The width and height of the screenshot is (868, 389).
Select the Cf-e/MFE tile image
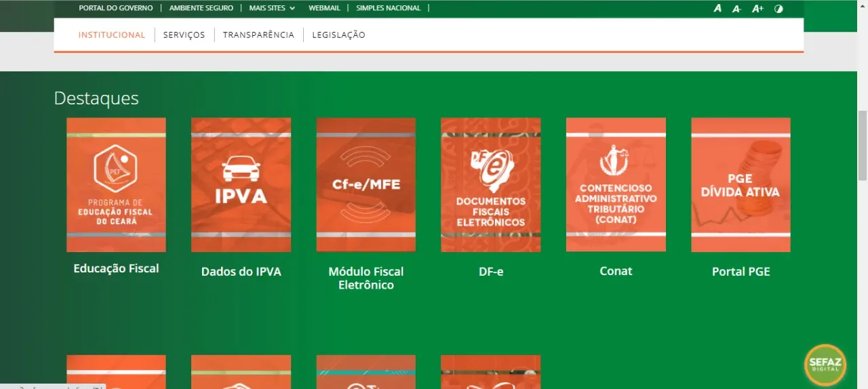pos(366,184)
